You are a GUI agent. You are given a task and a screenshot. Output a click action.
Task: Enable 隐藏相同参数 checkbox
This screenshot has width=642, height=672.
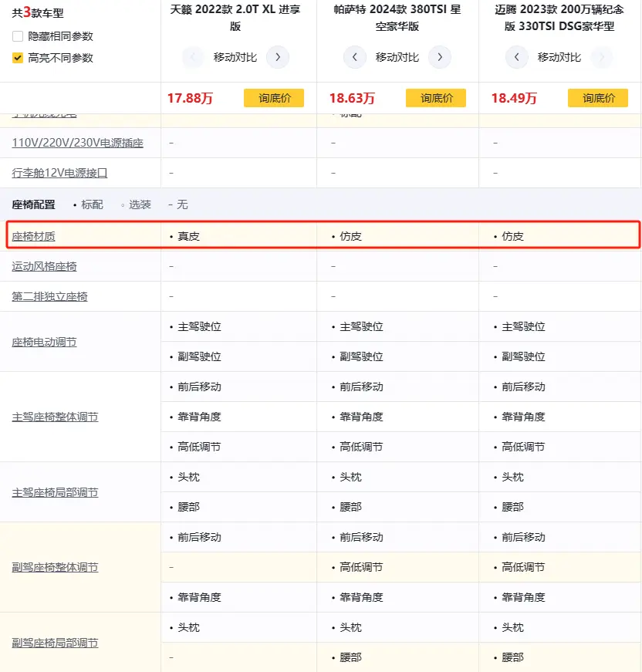[18, 36]
